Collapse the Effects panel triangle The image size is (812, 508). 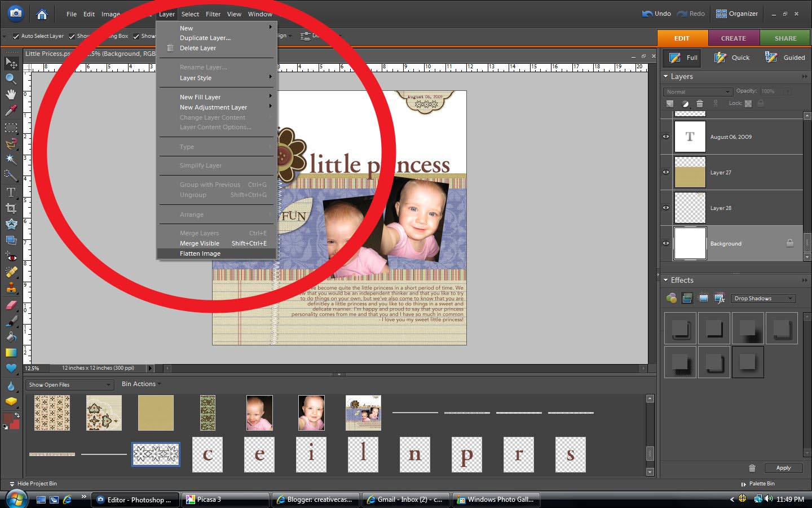tap(666, 280)
